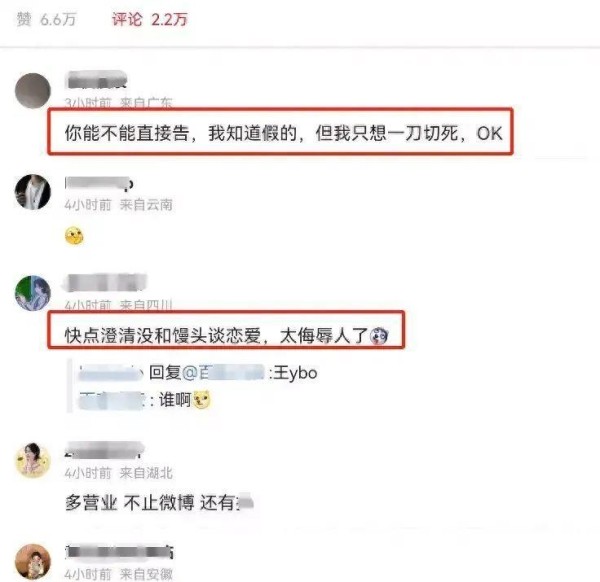
Task: Click the yellow emoji in the Yunnan comment
Action: (x=74, y=236)
